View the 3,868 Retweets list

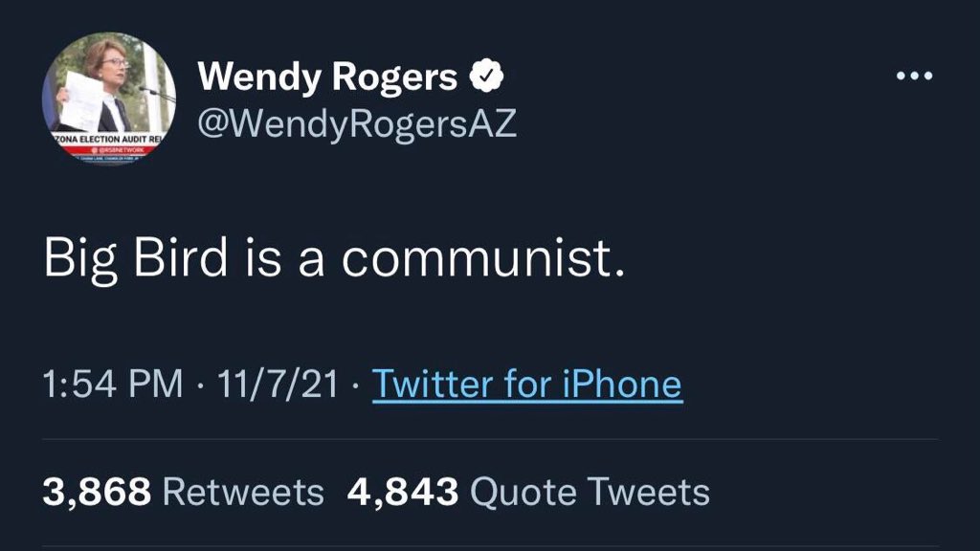183,492
